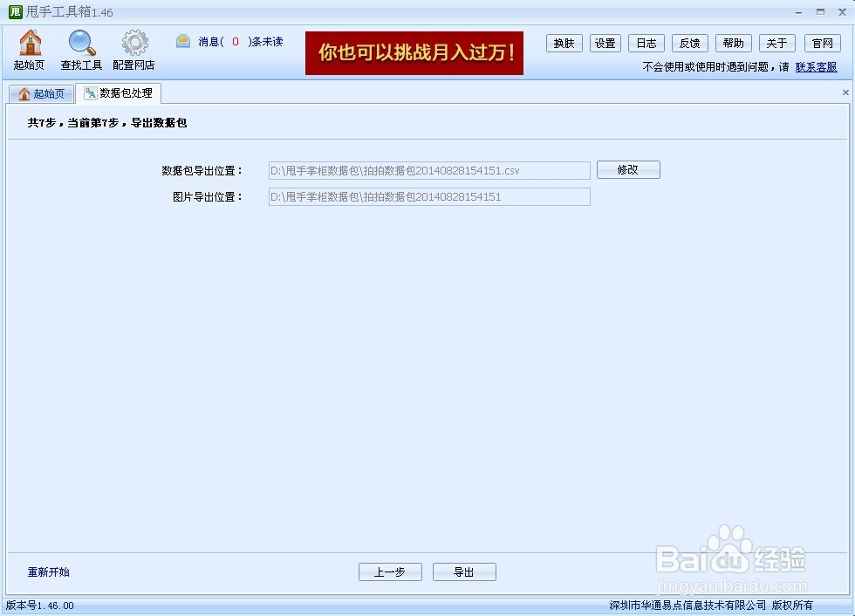Open the 设置 settings button

[x=605, y=43]
